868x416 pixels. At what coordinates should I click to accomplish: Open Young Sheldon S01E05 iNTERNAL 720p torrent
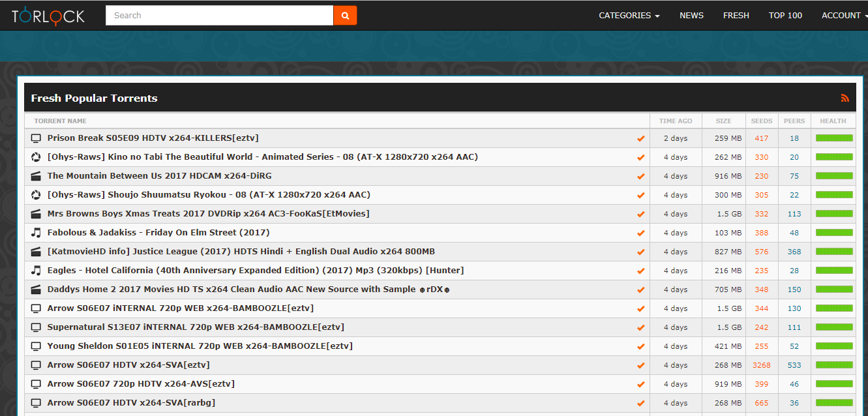coord(200,346)
